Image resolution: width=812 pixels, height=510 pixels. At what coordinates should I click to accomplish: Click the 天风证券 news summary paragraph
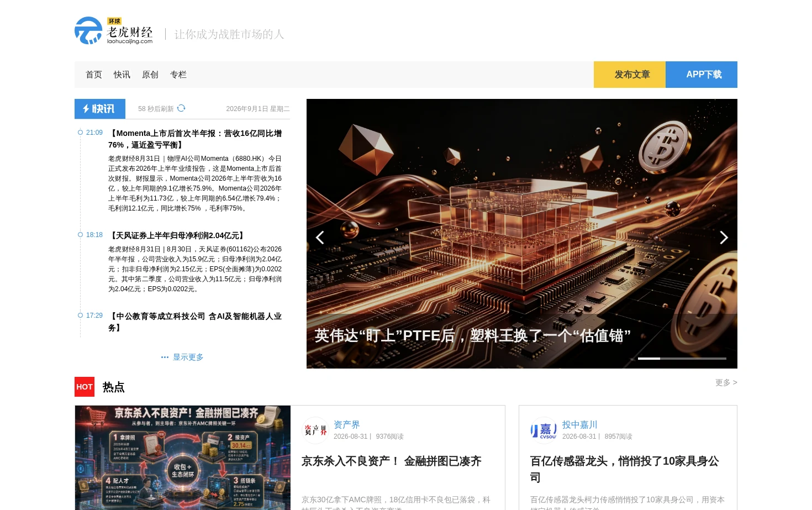click(x=195, y=269)
